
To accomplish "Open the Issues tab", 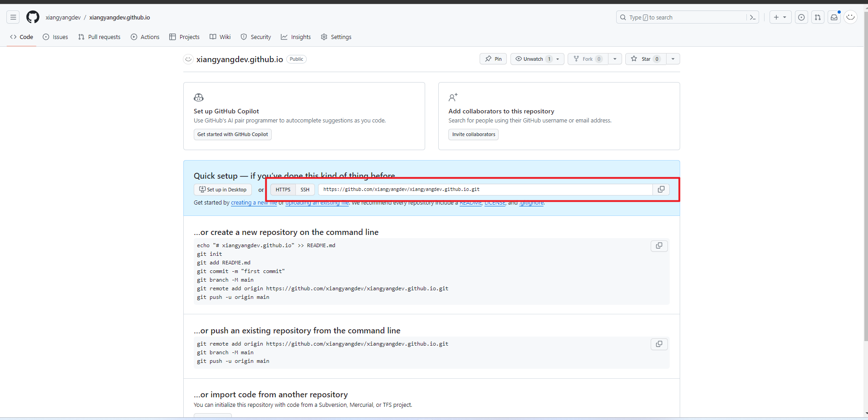I will point(55,37).
